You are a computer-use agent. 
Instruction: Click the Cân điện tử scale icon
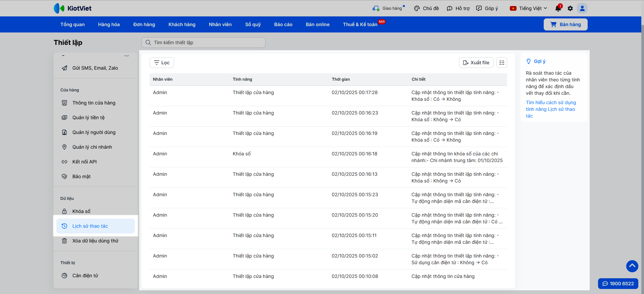[x=64, y=276]
